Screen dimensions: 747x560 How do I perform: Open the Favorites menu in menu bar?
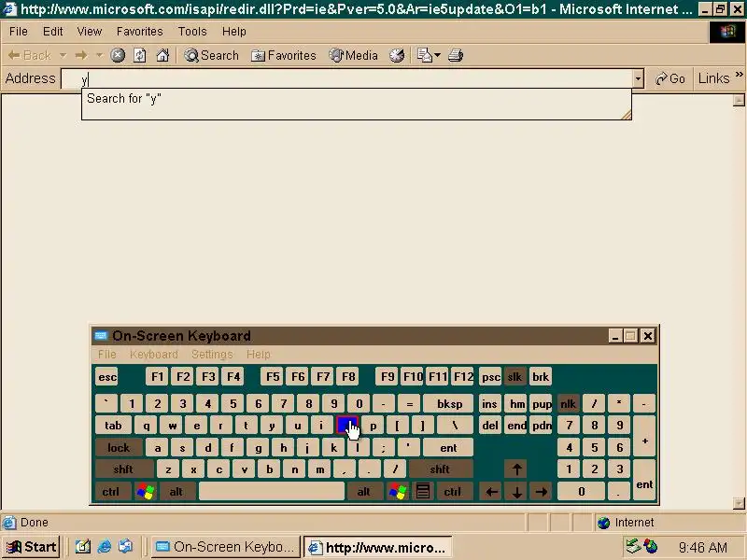(x=139, y=32)
